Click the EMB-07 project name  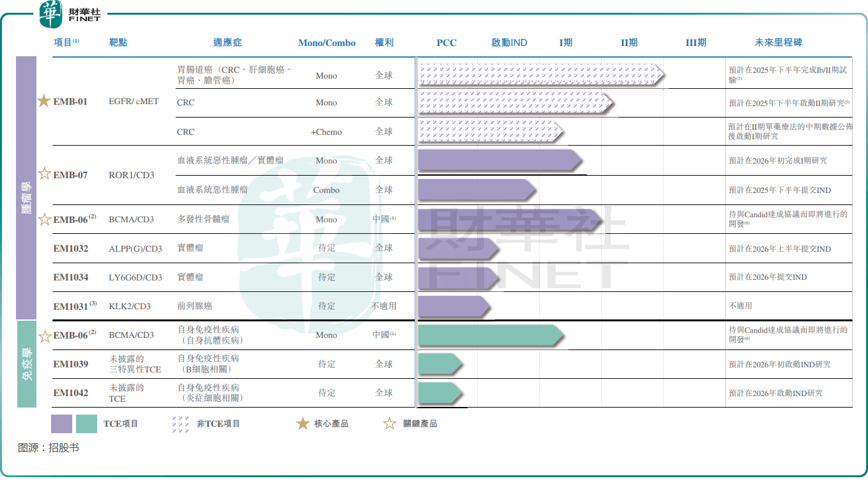pyautogui.click(x=70, y=175)
